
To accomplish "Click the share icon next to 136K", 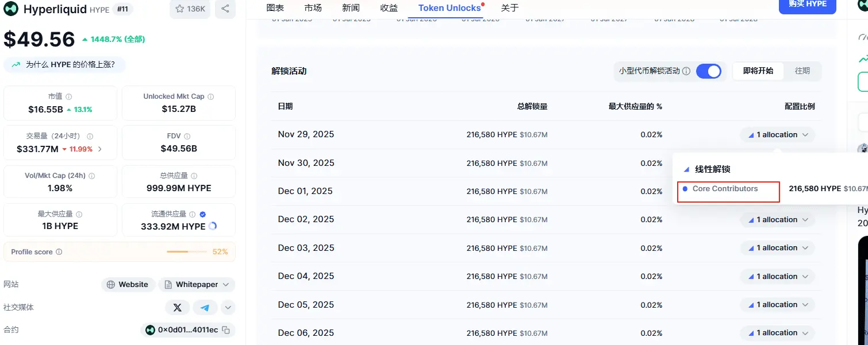I will [225, 9].
